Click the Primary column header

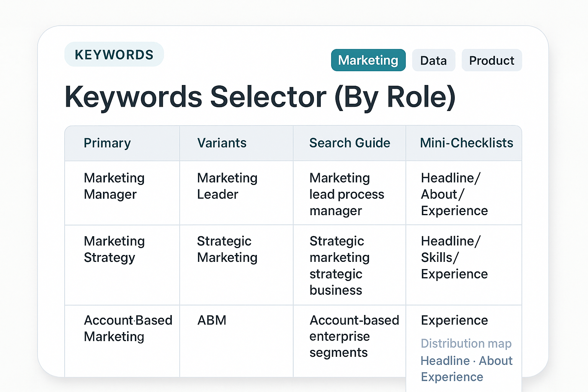[x=107, y=143]
